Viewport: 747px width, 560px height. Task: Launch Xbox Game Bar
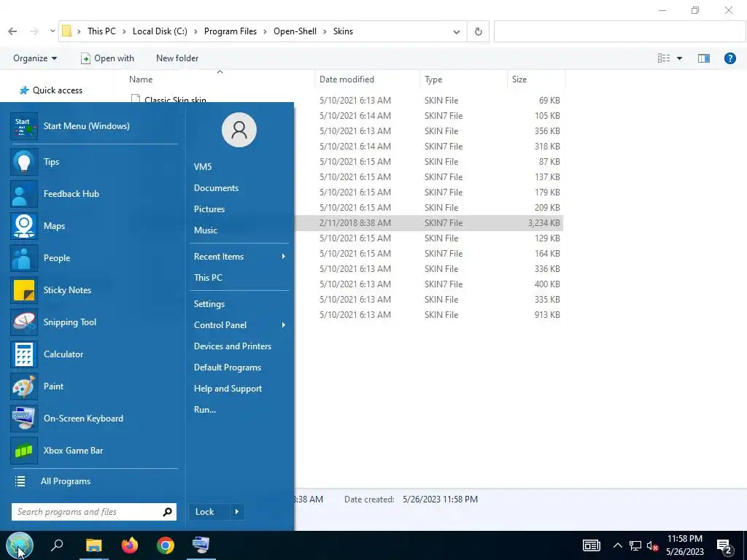pyautogui.click(x=94, y=451)
